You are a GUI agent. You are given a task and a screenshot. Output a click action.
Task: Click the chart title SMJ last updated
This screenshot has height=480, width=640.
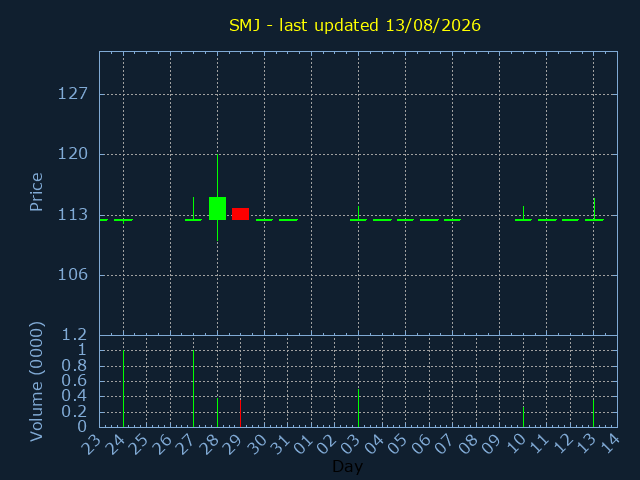point(355,25)
